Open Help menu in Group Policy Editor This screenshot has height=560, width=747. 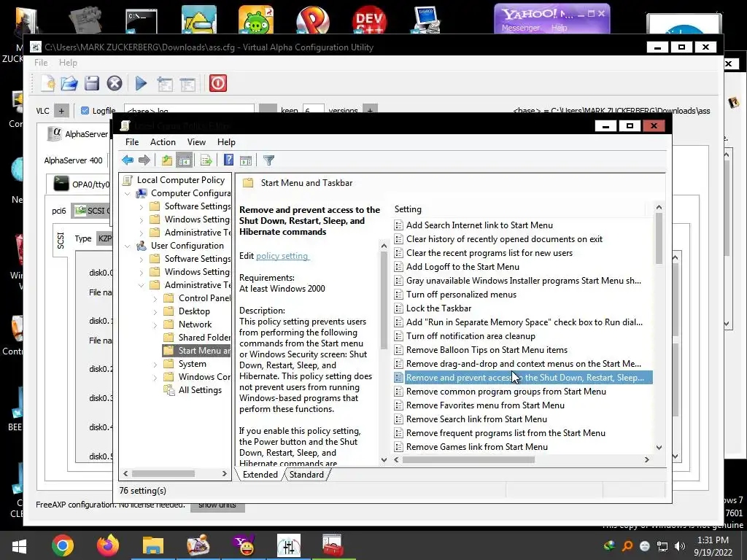[x=226, y=142]
